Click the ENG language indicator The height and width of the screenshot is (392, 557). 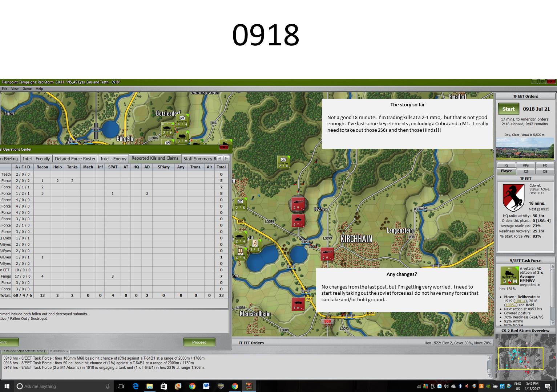click(517, 386)
